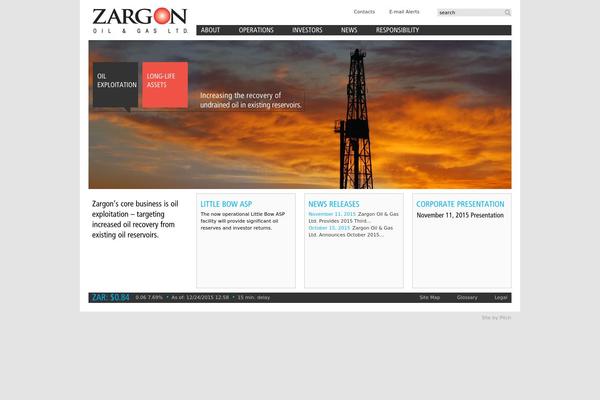Click the Zargon Oil & Gas logo
The height and width of the screenshot is (400, 600).
point(140,21)
